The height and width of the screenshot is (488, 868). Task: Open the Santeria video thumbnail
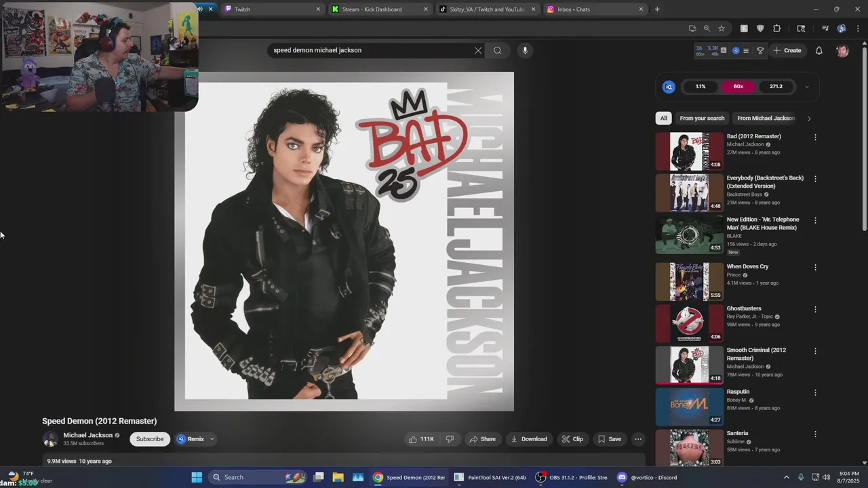point(689,447)
